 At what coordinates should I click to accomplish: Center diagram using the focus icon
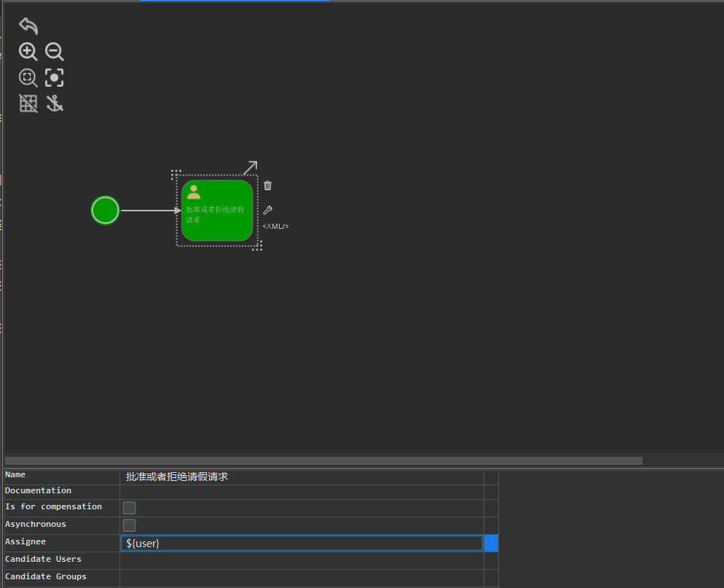pos(54,78)
